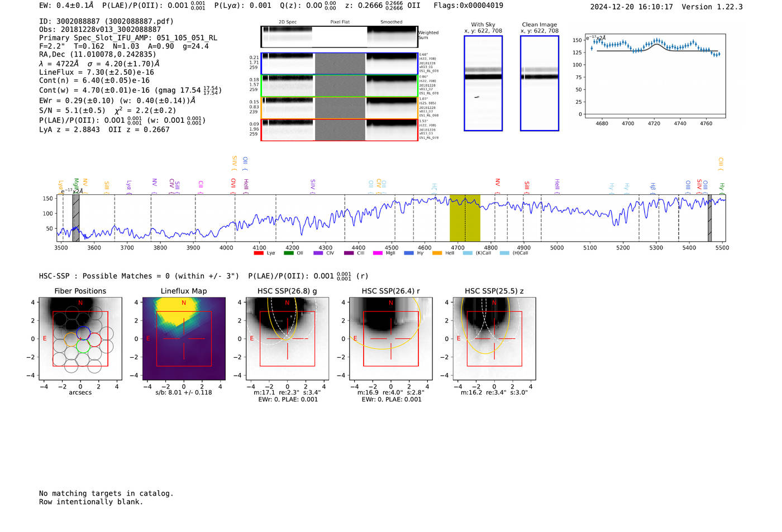This screenshot has height=532, width=782.
Task: Click the Primary Spec_Slot_IFU_AMP text line
Action: point(128,38)
